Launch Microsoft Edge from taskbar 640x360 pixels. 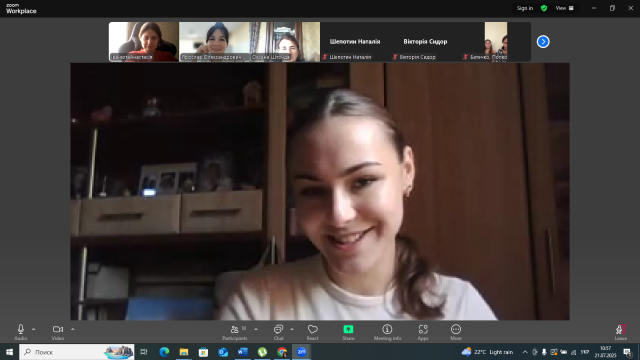(164, 352)
